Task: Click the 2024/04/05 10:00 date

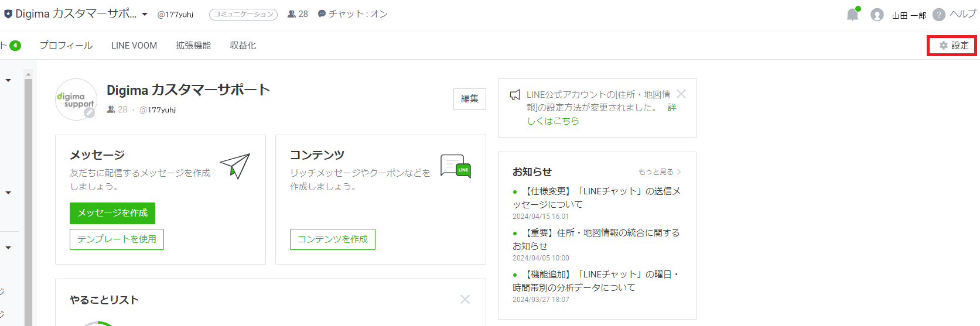Action: click(x=541, y=258)
